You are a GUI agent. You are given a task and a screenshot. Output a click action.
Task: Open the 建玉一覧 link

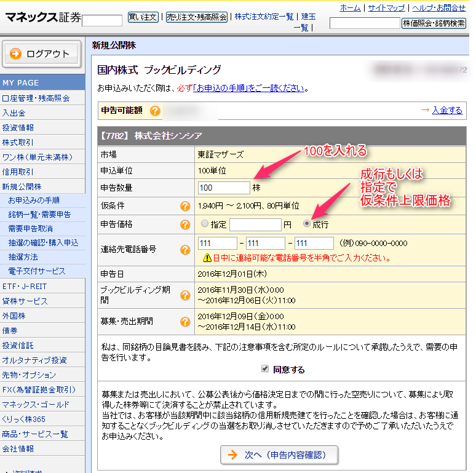pos(305,22)
